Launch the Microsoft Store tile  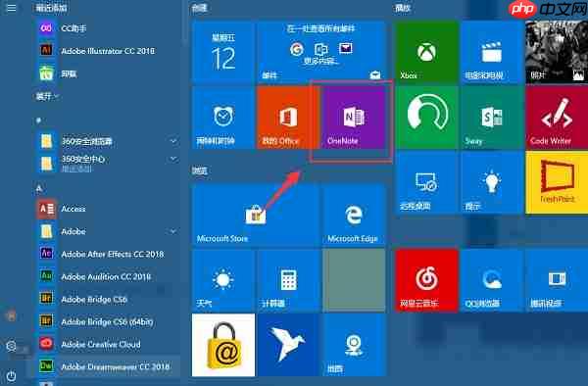point(256,216)
